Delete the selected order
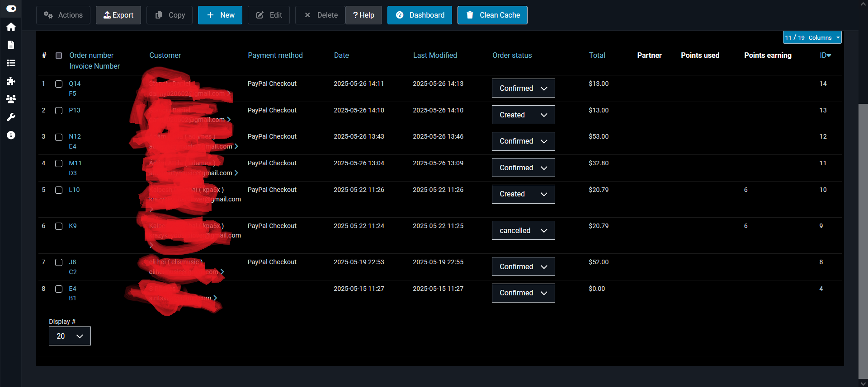This screenshot has width=868, height=387. pyautogui.click(x=320, y=15)
